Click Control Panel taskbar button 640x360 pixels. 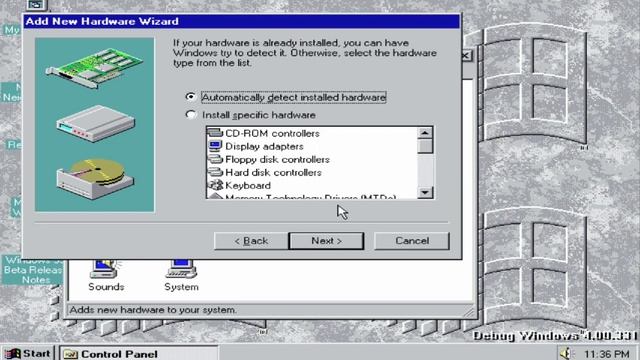(139, 353)
